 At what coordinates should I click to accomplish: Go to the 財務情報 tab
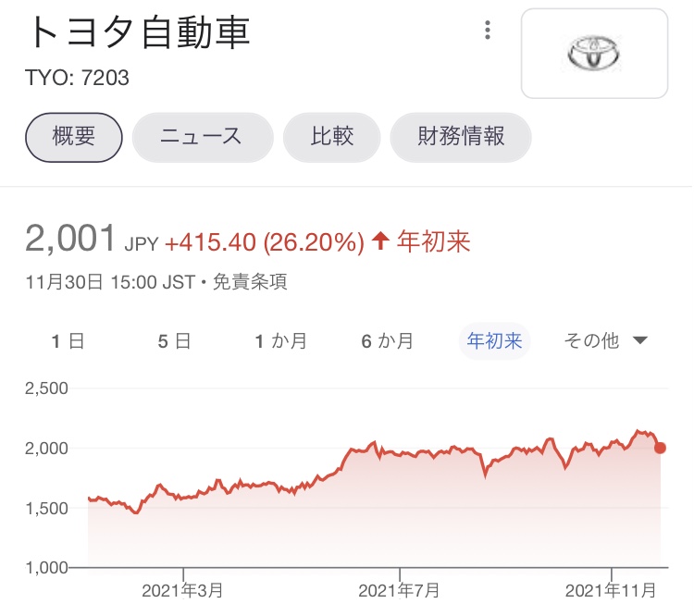point(461,137)
